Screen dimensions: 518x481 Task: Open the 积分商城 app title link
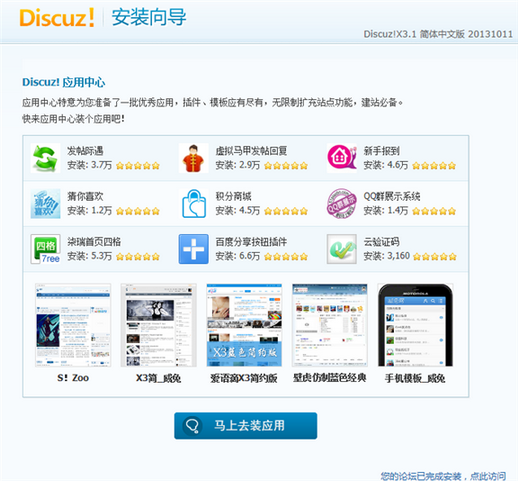coord(233,196)
